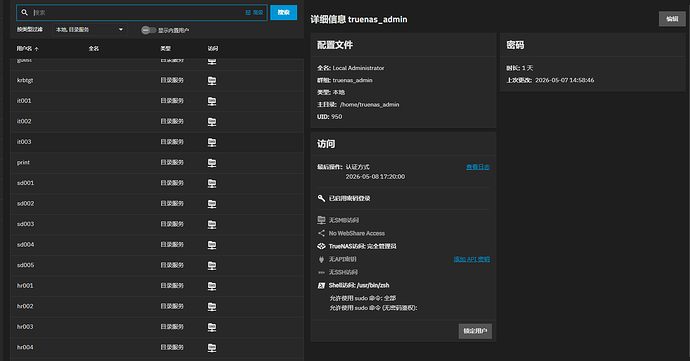690x361 pixels.
Task: Select the it002 user row
Action: pos(157,122)
